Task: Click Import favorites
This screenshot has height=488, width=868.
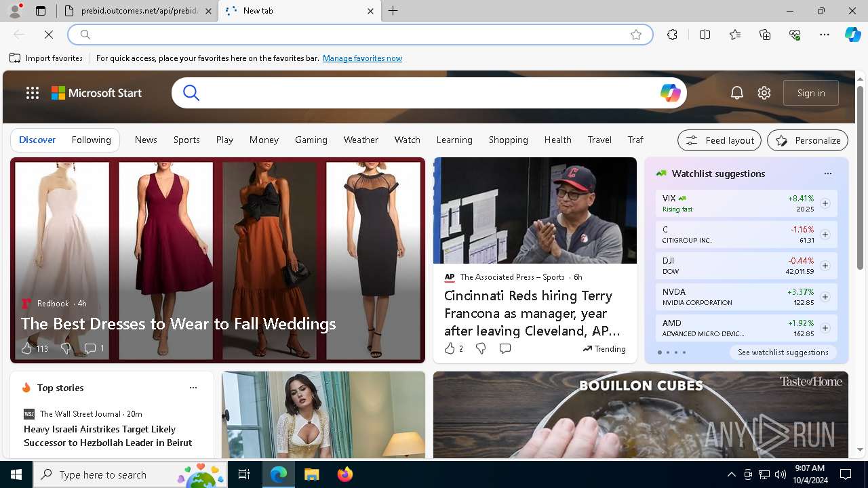Action: [46, 58]
